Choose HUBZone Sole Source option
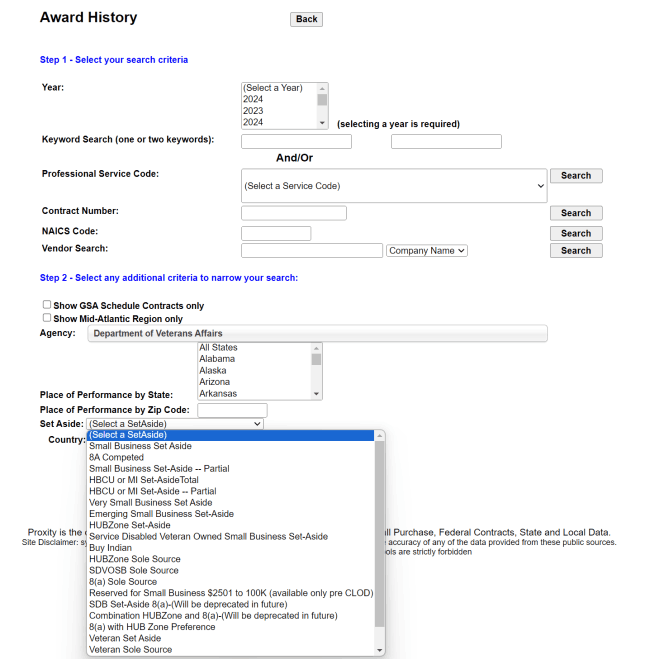 tap(230, 559)
